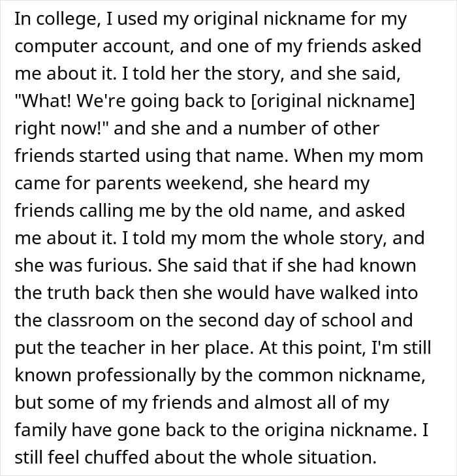This screenshot has height=476, width=457.
Task: Click the bracketed text "[original nickname]"
Action: (x=333, y=101)
